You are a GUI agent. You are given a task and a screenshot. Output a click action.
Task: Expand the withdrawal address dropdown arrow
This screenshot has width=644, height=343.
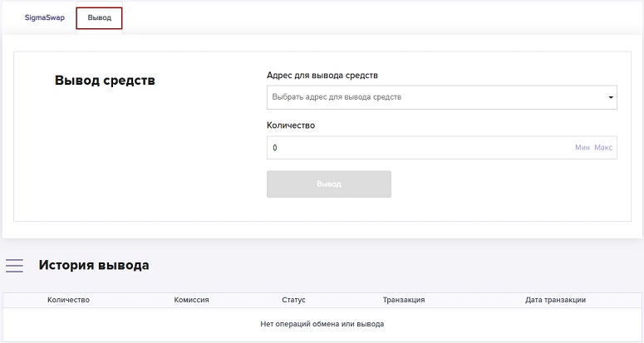[611, 98]
